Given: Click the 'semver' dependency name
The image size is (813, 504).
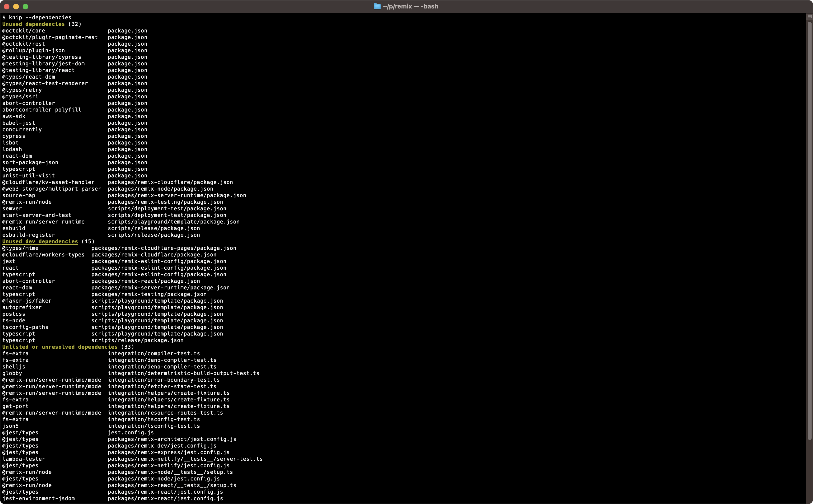Looking at the screenshot, I should [x=12, y=209].
